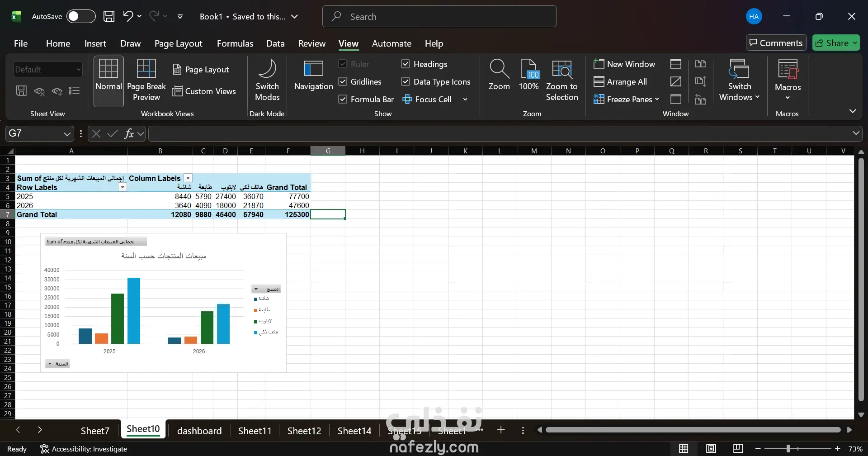The width and height of the screenshot is (868, 456).
Task: Toggle the Formula Bar checkbox
Action: click(343, 100)
